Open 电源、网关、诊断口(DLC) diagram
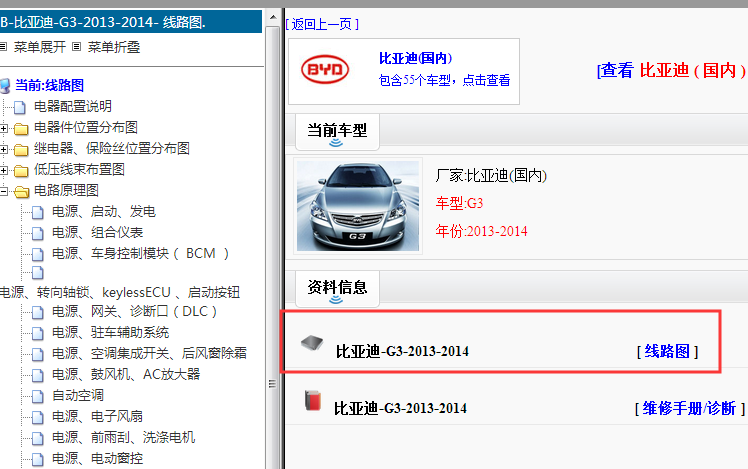Screen dimensions: 748x469 [135, 312]
